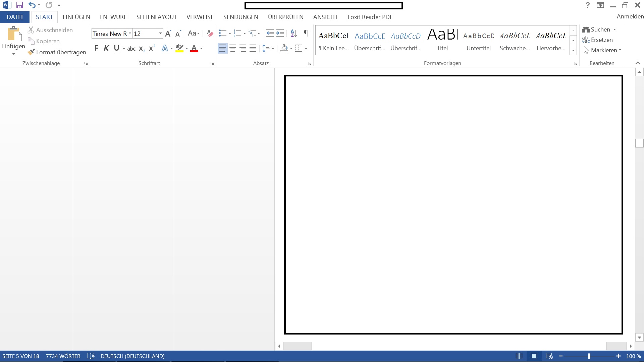Increase font size with large A icon
644x362 pixels.
pyautogui.click(x=168, y=33)
